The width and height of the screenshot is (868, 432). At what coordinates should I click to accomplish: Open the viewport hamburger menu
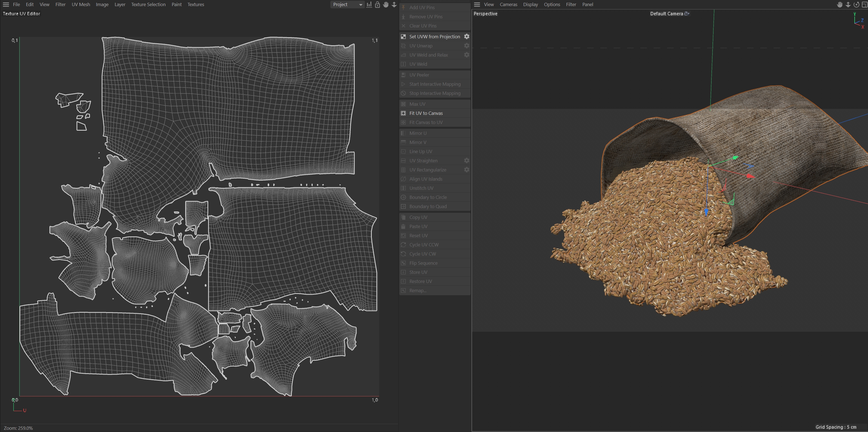pos(477,4)
